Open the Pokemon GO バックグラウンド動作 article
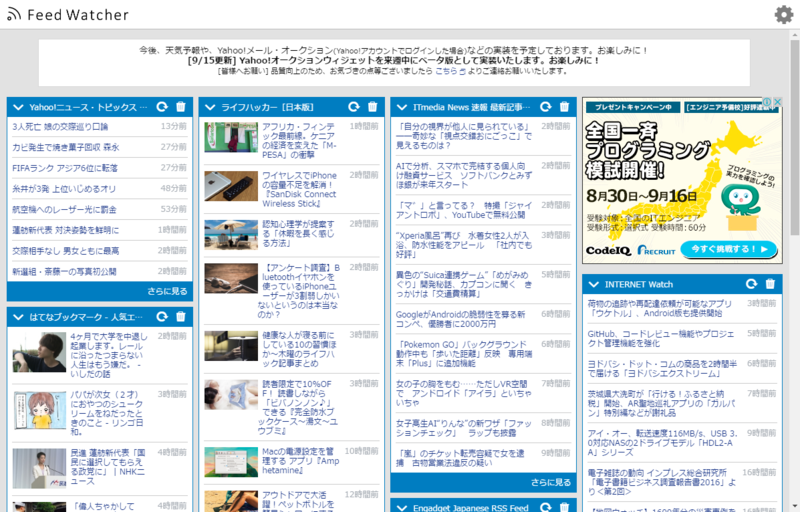 (464, 354)
